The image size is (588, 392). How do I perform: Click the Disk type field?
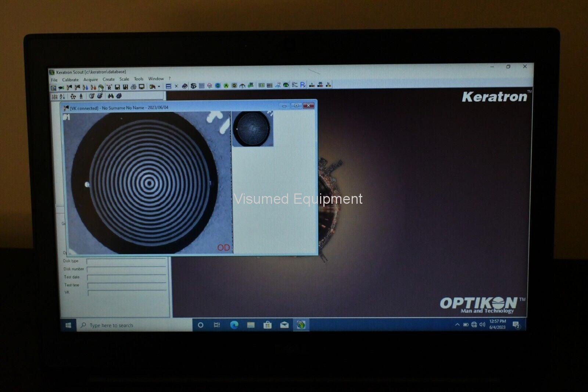[x=126, y=261]
